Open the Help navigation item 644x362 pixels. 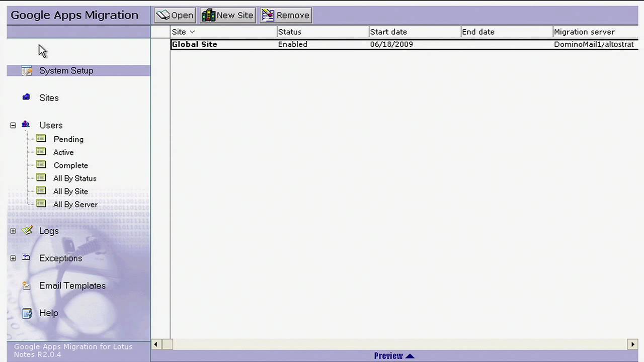[x=49, y=313]
